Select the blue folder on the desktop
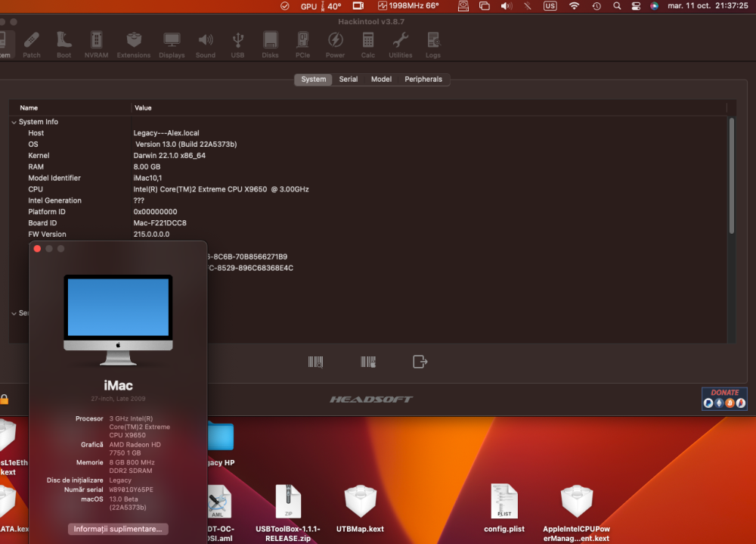Image resolution: width=756 pixels, height=544 pixels. click(x=221, y=437)
